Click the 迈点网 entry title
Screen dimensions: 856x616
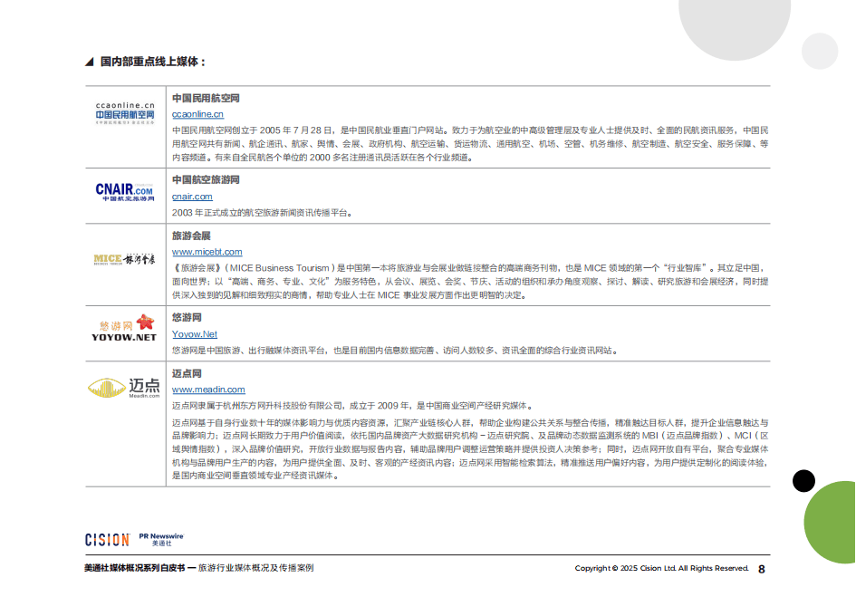(x=187, y=373)
